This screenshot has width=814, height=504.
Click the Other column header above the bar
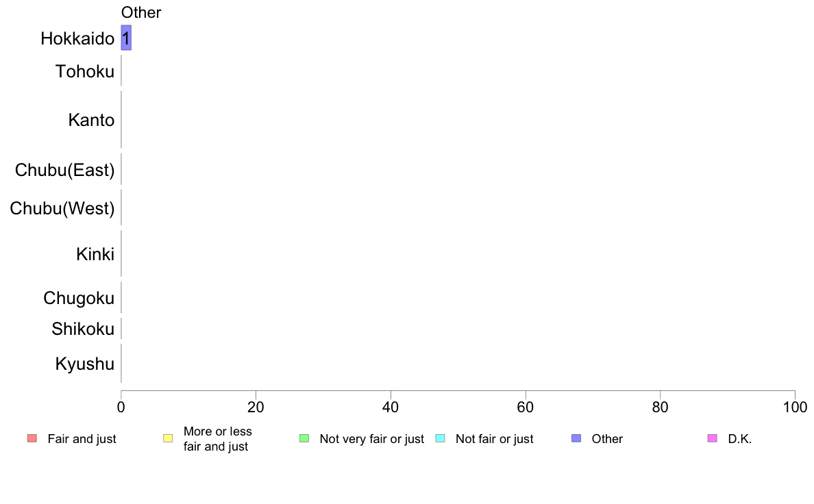coord(141,12)
